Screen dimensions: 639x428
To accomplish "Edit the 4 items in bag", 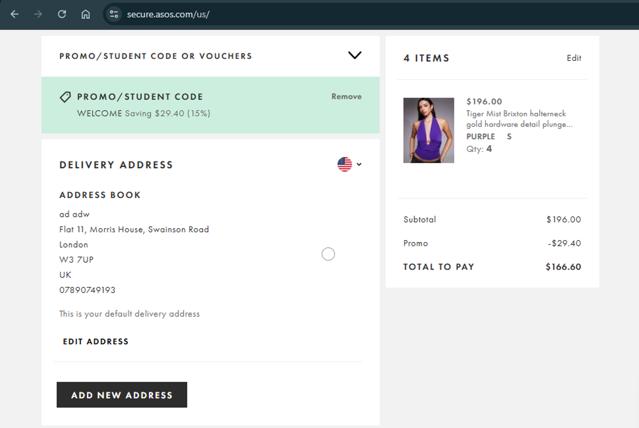I will tap(573, 58).
